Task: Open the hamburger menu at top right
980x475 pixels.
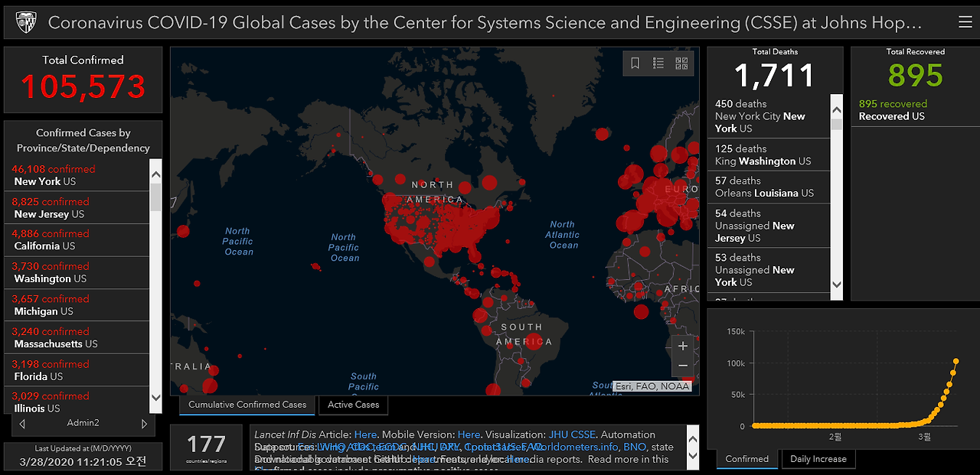Action: (965, 22)
